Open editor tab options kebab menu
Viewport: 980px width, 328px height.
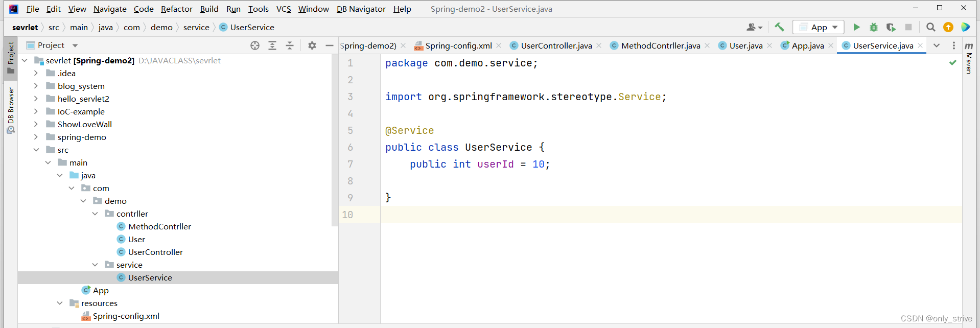(954, 45)
